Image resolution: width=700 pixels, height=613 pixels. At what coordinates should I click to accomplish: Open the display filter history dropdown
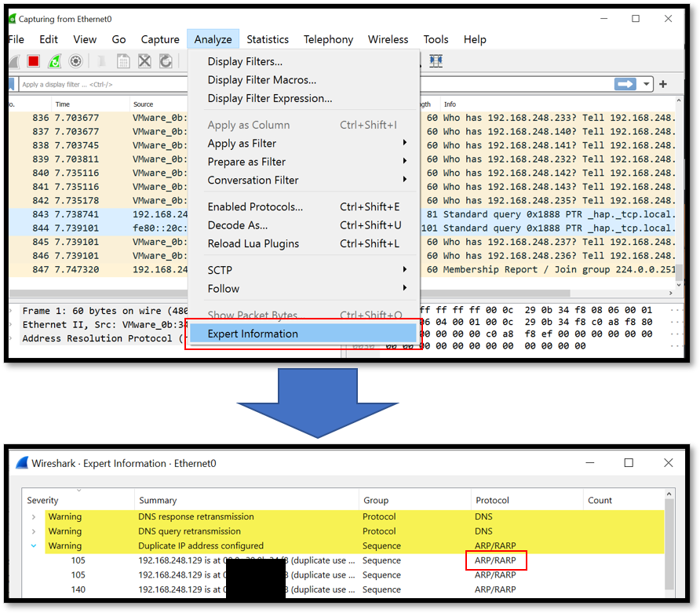click(x=646, y=84)
